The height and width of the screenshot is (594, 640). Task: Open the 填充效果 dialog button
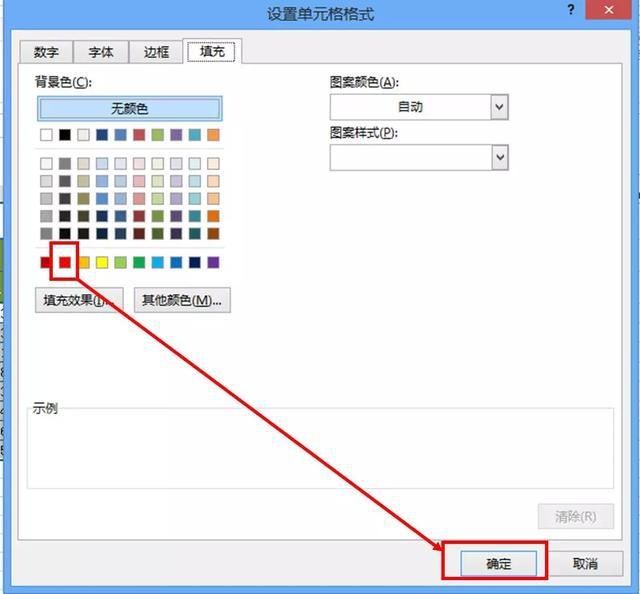click(x=79, y=300)
